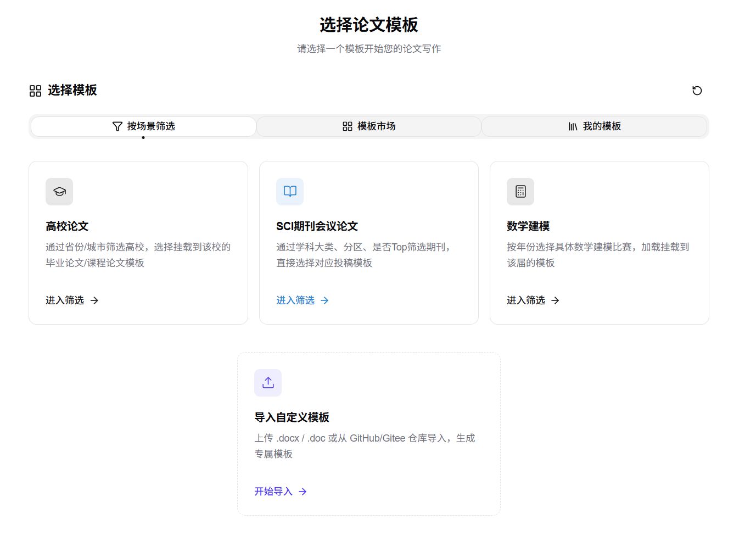Click the description starting 上传 .docx / .doc

click(365, 446)
